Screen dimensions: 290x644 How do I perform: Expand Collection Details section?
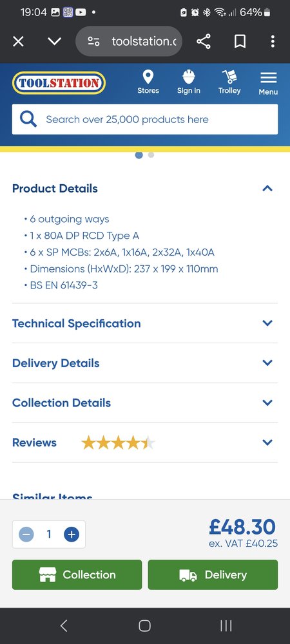pyautogui.click(x=145, y=403)
